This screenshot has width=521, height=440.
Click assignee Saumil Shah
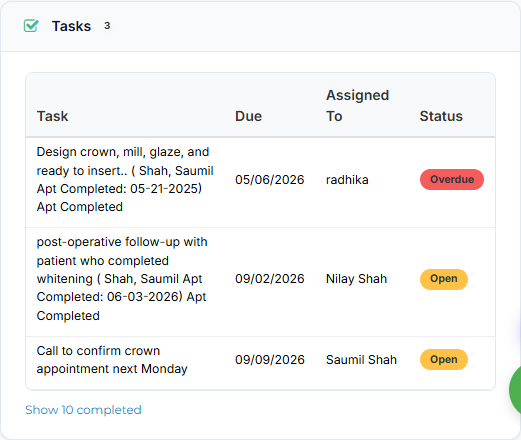[x=361, y=360]
